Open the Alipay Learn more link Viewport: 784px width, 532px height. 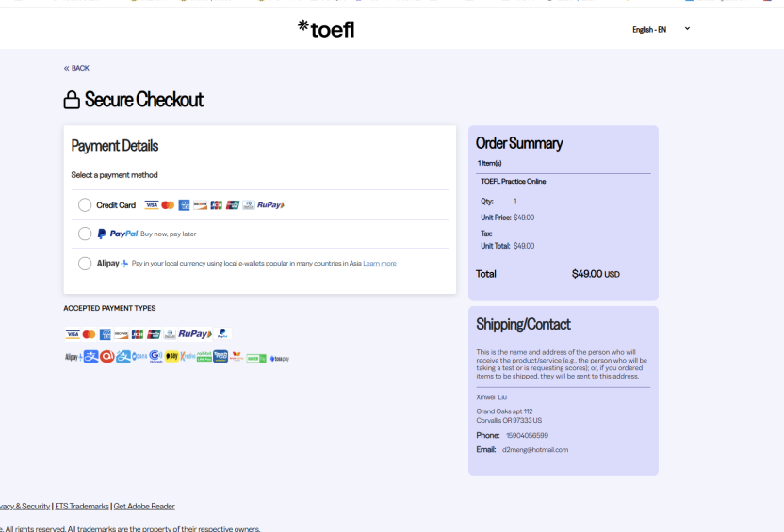pyautogui.click(x=379, y=264)
